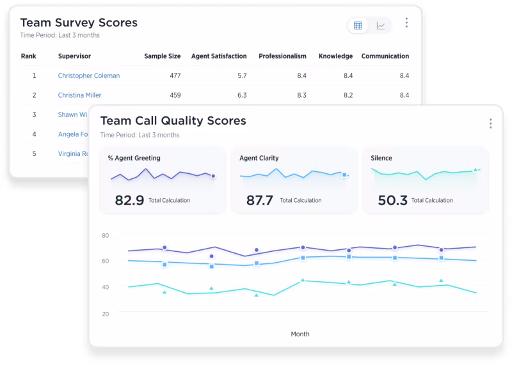Open Team Survey Scores three-dot menu
The width and height of the screenshot is (512, 365).
[406, 23]
